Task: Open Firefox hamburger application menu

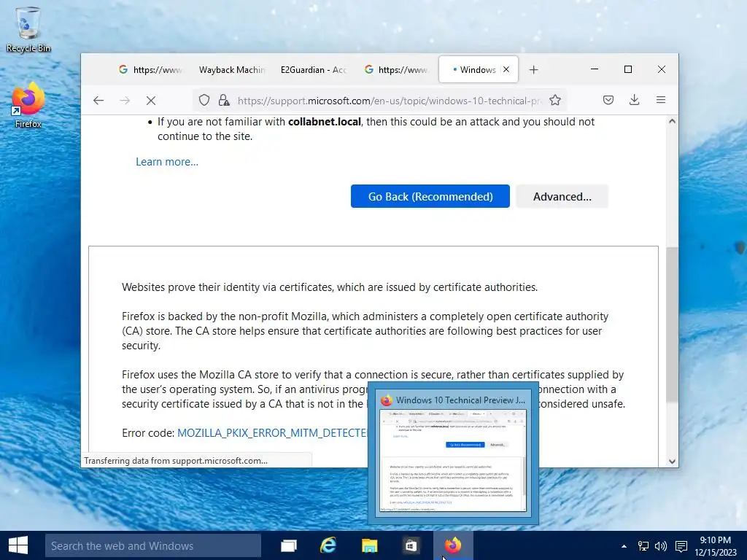Action: pos(661,101)
